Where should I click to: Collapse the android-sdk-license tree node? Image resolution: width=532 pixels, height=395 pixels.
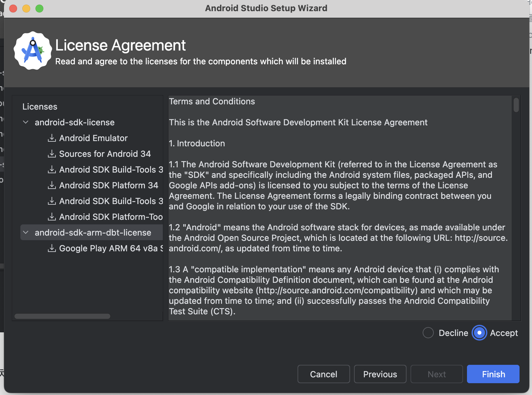26,122
